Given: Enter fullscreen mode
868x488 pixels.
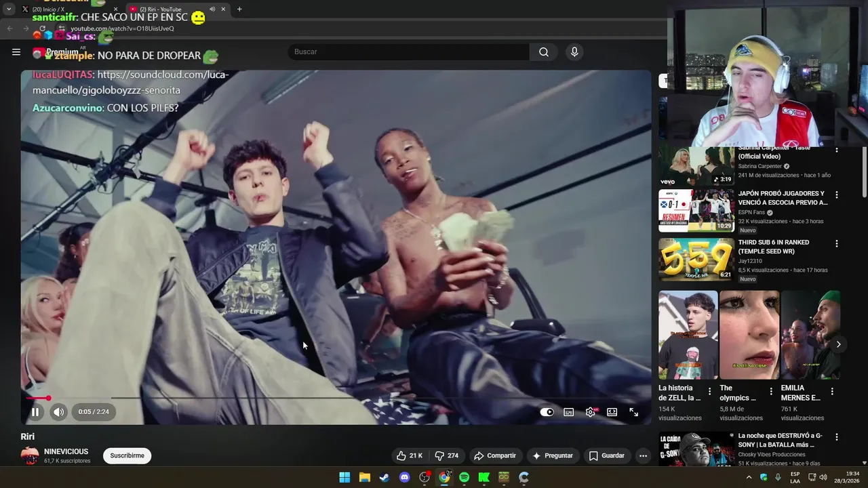Looking at the screenshot, I should [x=633, y=411].
